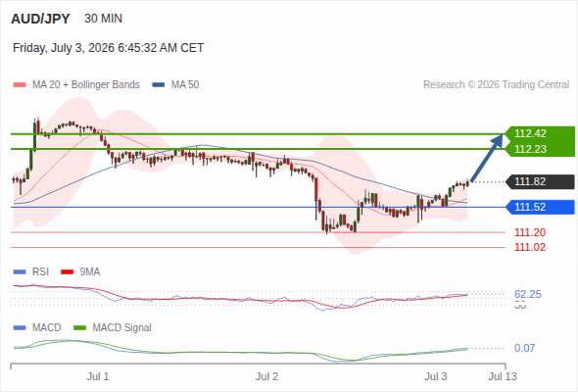This screenshot has height=392, width=578.
Task: Click the 111.52 pivot price tag
Action: coord(540,207)
